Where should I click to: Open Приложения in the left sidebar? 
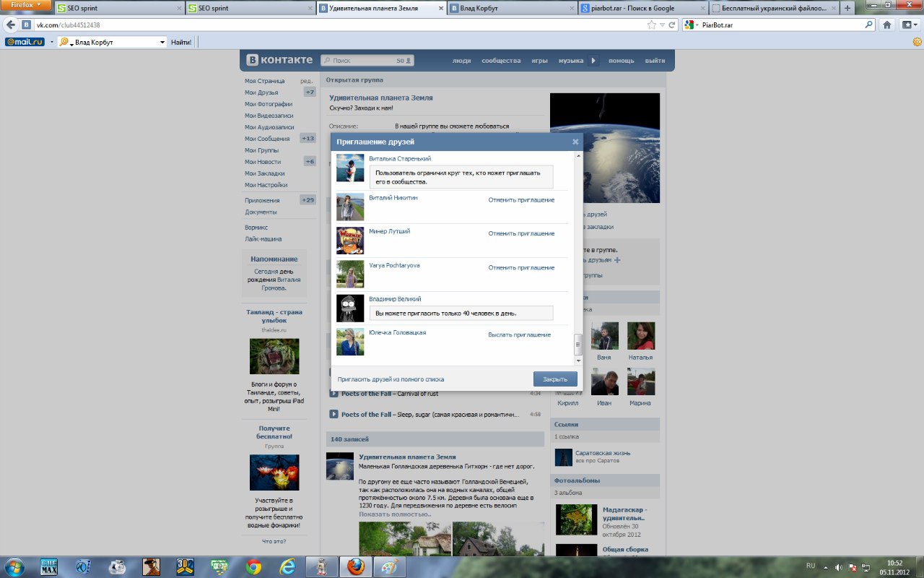point(262,200)
